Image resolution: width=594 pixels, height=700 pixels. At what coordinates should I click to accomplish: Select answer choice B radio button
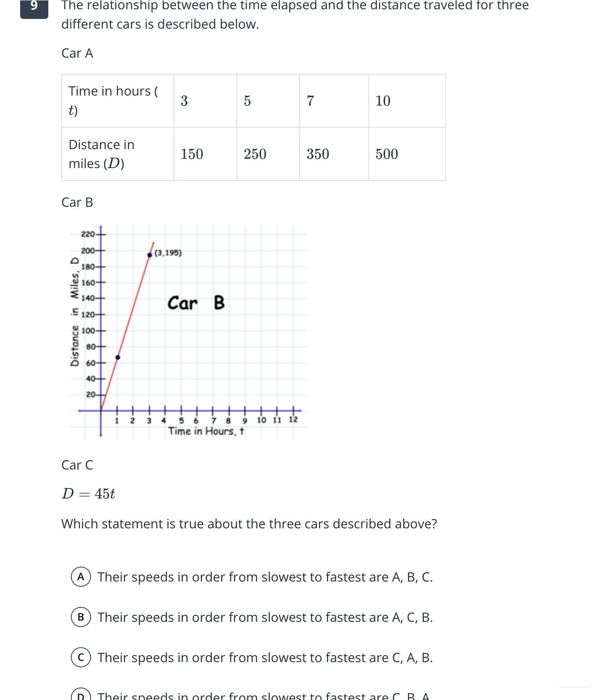point(81,617)
